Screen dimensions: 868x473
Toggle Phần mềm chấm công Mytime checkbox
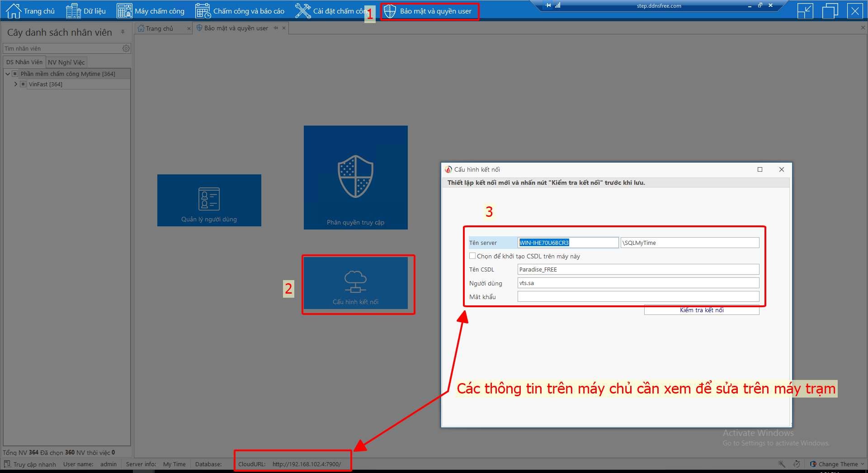15,74
